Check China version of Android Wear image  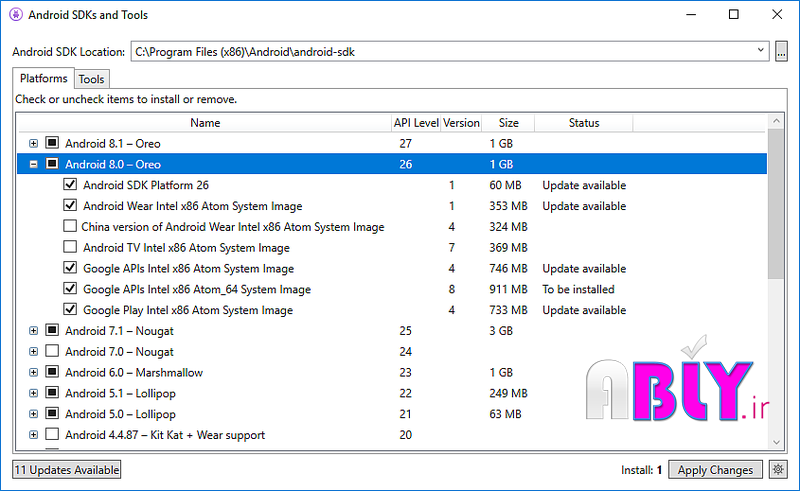(70, 226)
